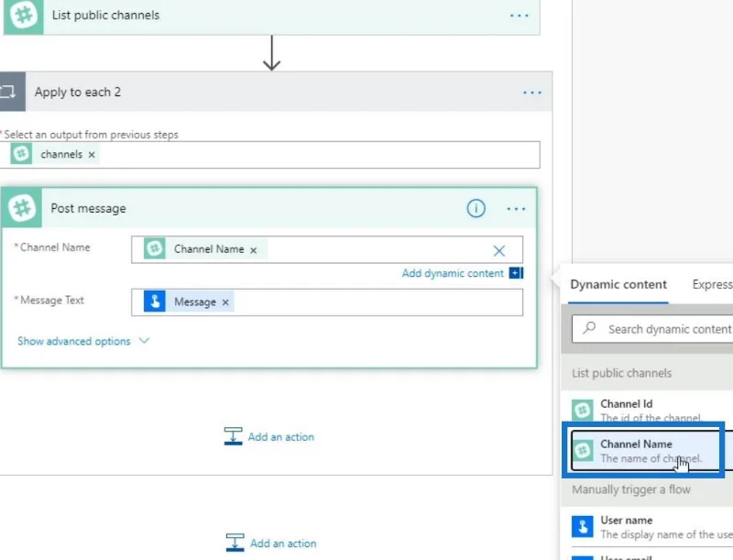Remove the Channel Name token from the field

254,250
